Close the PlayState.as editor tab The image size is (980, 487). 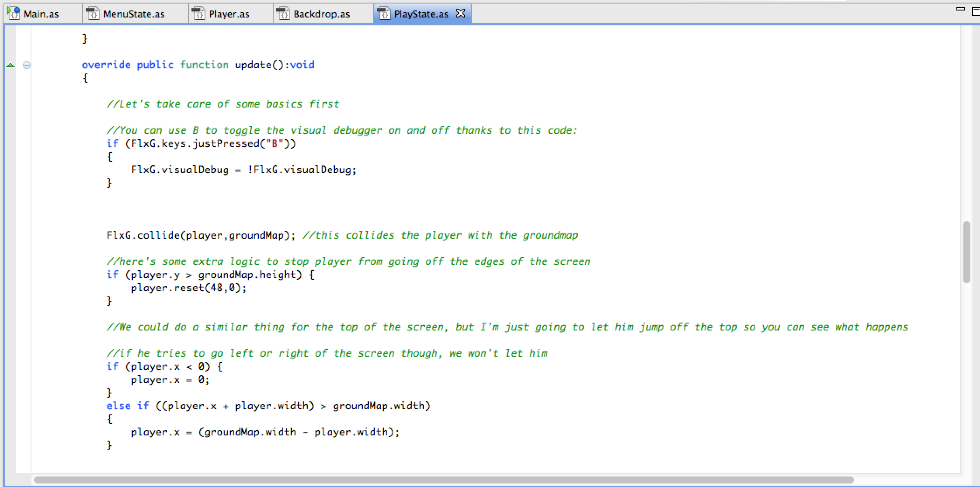pyautogui.click(x=461, y=13)
